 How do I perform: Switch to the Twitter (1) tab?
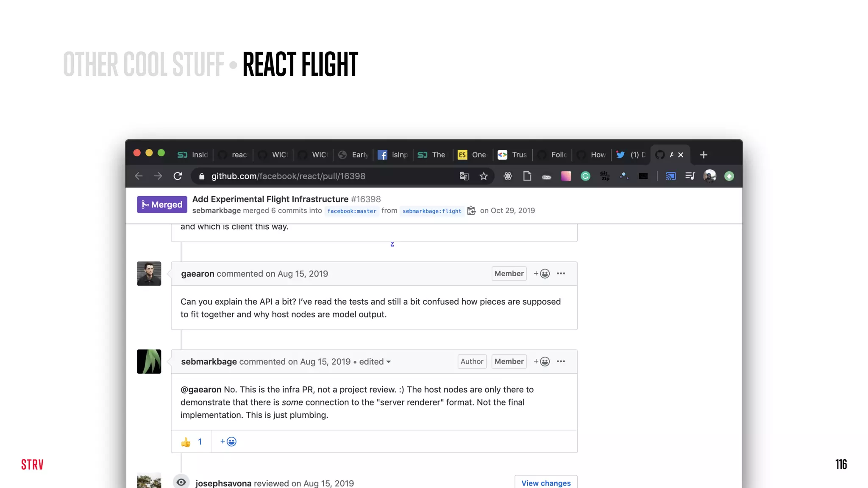[631, 155]
